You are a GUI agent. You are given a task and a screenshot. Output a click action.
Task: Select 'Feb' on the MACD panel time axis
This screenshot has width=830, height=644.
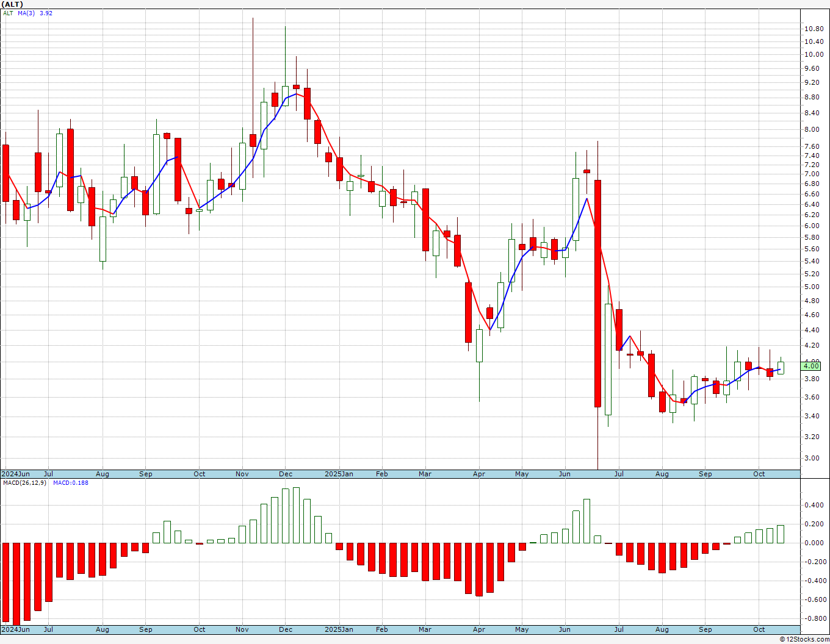382,629
